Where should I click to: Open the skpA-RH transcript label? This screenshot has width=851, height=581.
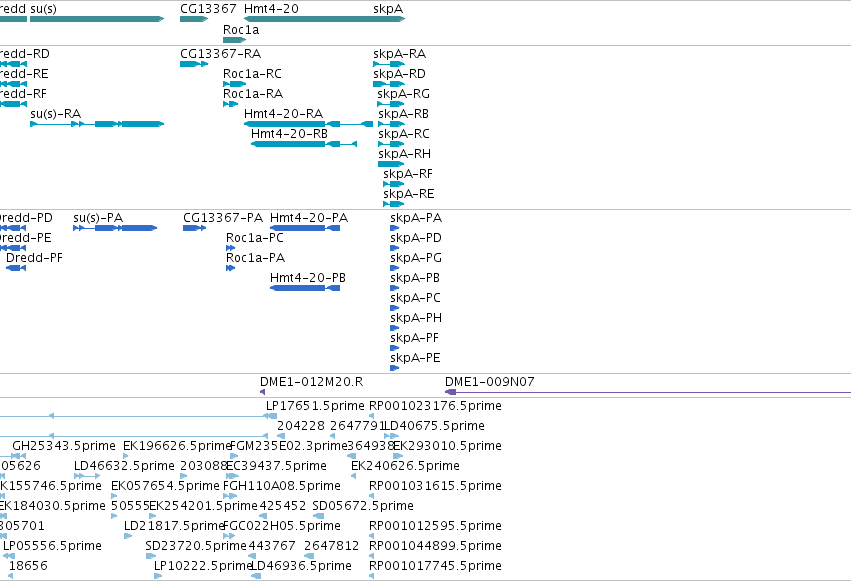pyautogui.click(x=404, y=154)
